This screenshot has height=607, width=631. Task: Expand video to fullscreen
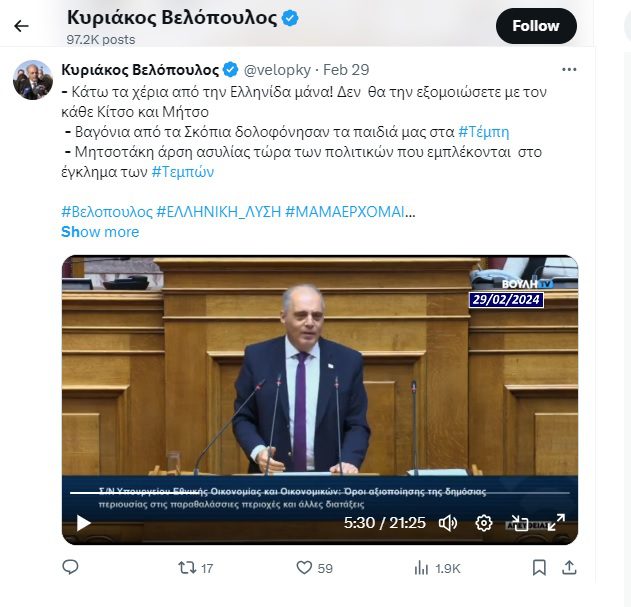[557, 522]
